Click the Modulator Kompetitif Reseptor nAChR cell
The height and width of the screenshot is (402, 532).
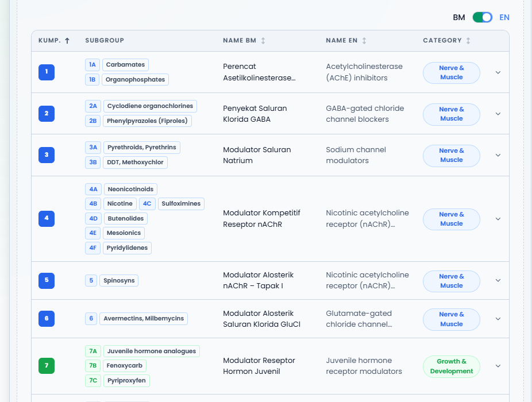261,218
